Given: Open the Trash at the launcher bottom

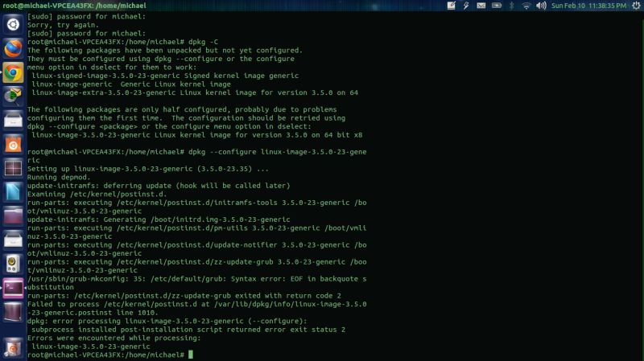Looking at the screenshot, I should [x=13, y=348].
